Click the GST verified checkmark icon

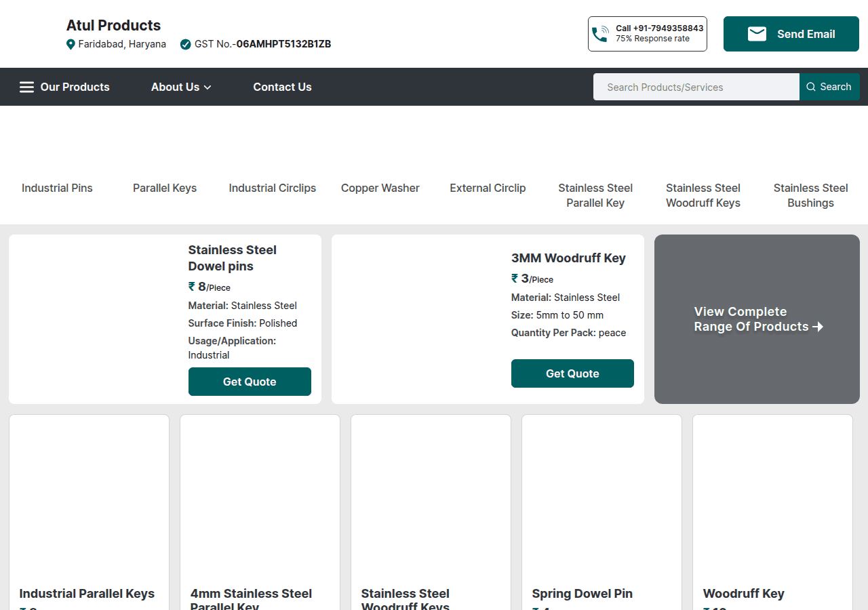click(185, 44)
